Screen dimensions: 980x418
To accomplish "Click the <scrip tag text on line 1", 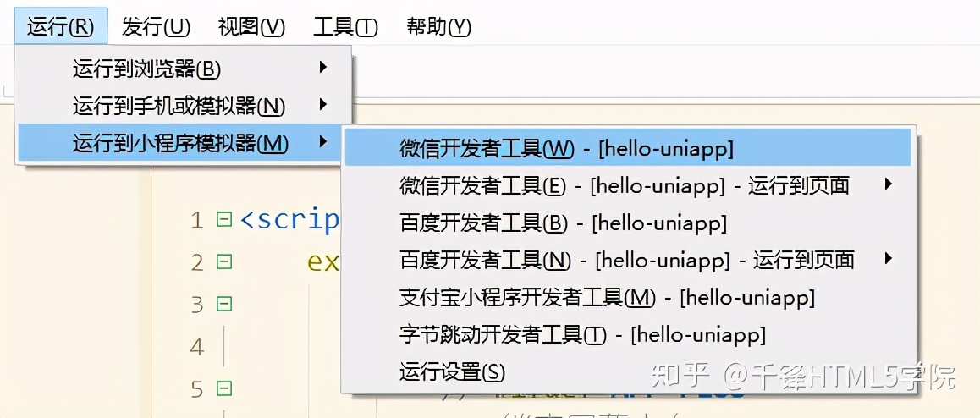I will coord(290,220).
